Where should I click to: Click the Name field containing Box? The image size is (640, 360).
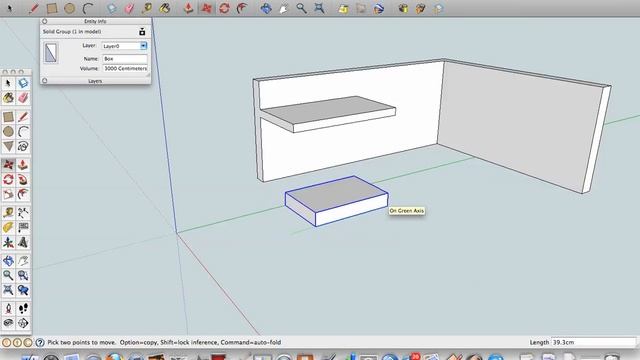(124, 59)
